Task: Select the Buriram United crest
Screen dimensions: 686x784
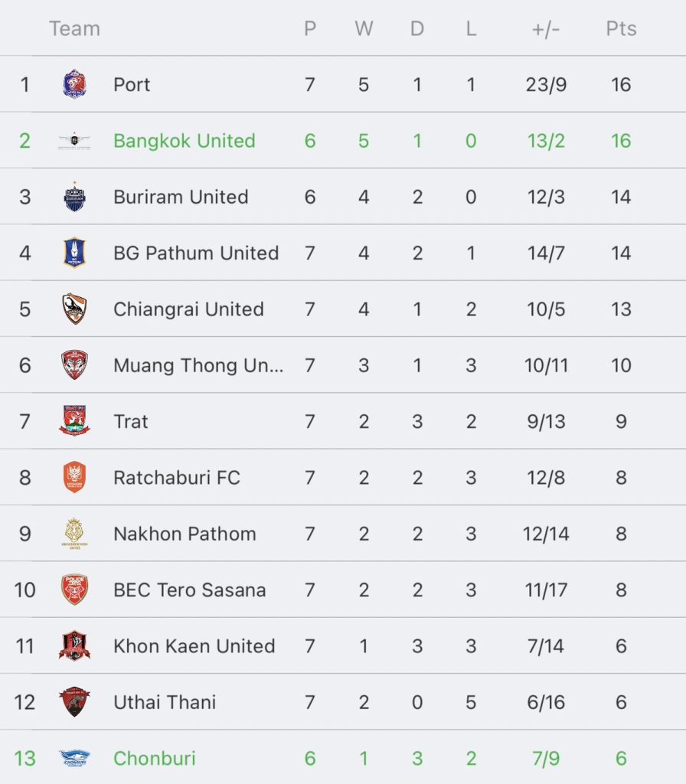Action: (74, 197)
